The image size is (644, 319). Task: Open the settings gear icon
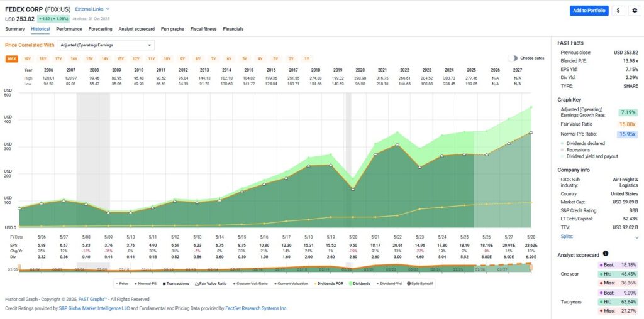(634, 11)
